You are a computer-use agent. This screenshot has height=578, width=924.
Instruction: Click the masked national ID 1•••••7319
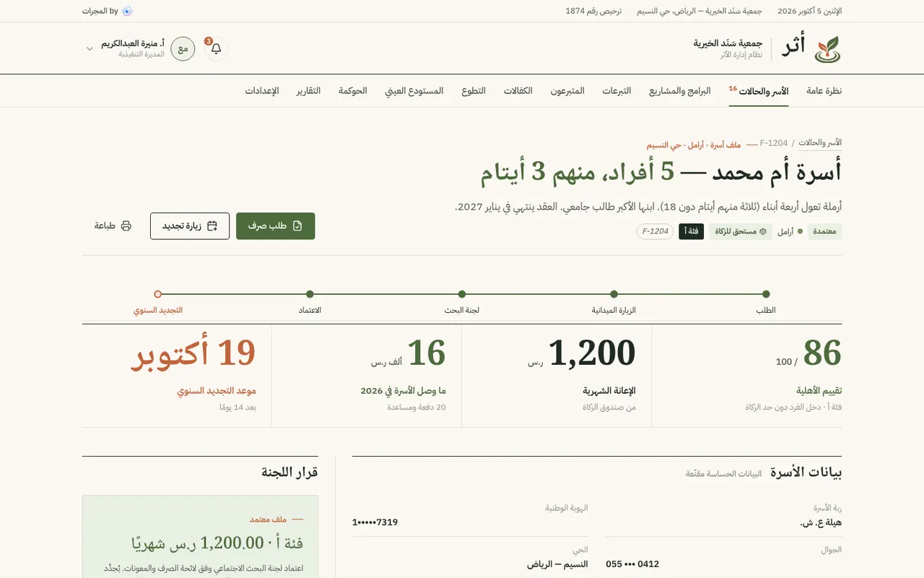coord(375,522)
